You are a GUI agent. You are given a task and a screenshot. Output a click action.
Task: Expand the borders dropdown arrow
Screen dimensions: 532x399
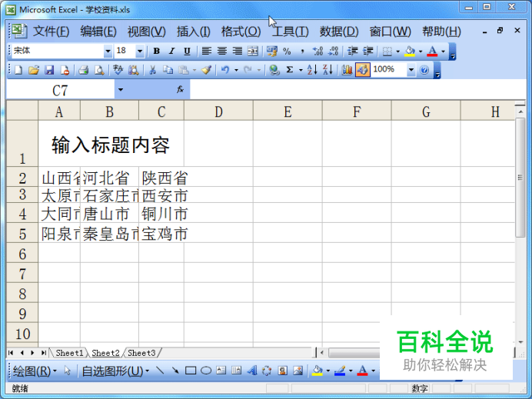tap(398, 52)
